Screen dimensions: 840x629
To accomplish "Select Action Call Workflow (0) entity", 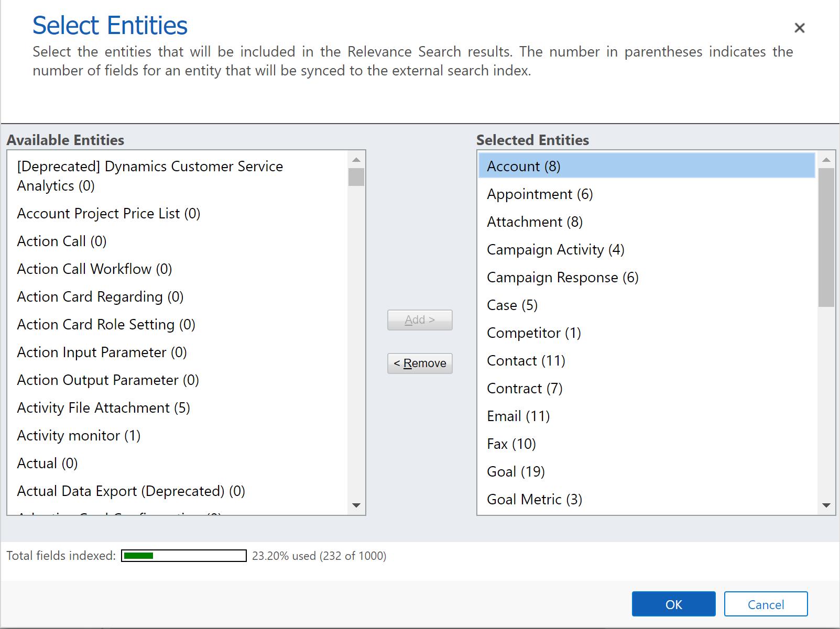I will click(177, 269).
